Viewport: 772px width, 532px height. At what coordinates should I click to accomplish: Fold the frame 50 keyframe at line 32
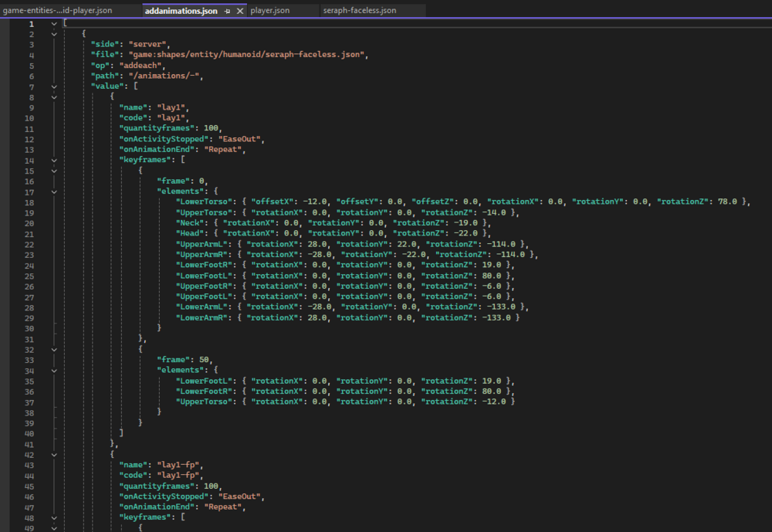(54, 349)
